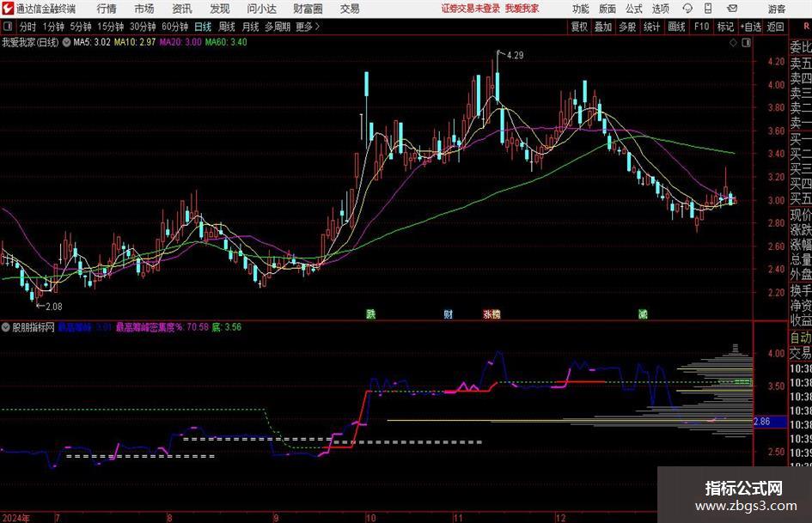Click the MA60: 3.40 value
The width and height of the screenshot is (812, 523).
pos(226,42)
